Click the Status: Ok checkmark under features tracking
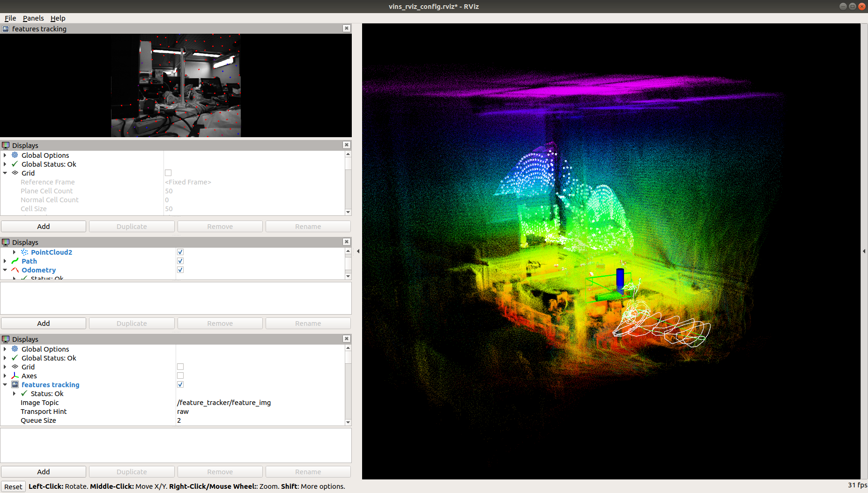This screenshot has width=868, height=493. point(24,393)
